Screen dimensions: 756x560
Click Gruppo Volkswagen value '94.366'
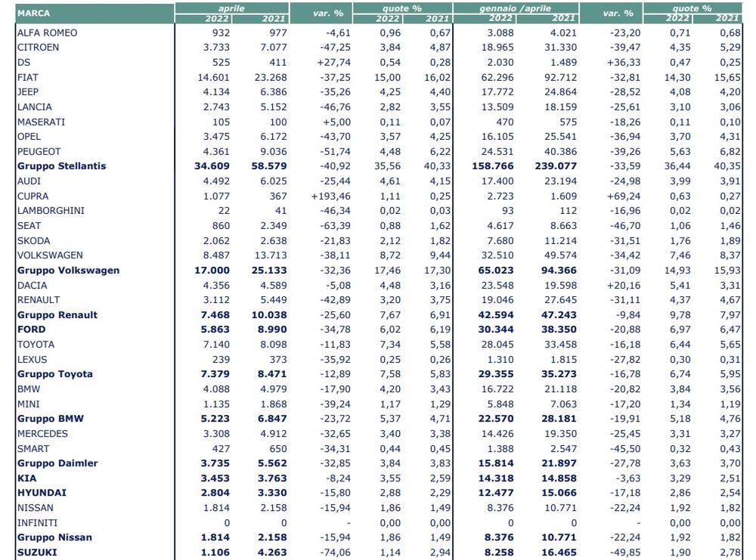(559, 270)
